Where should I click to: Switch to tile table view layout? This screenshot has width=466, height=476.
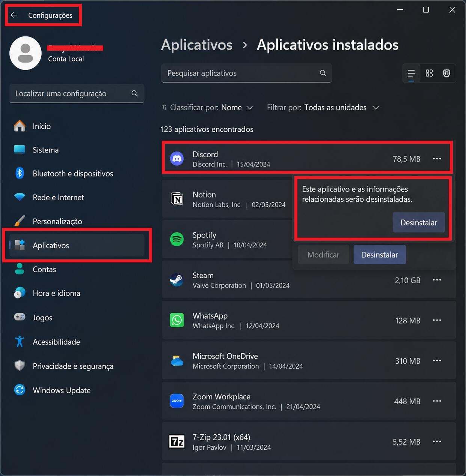(446, 73)
